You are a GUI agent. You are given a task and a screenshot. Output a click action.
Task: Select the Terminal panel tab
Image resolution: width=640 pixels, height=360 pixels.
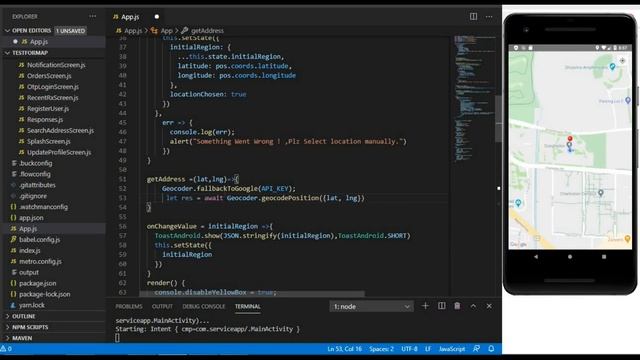pyautogui.click(x=247, y=307)
